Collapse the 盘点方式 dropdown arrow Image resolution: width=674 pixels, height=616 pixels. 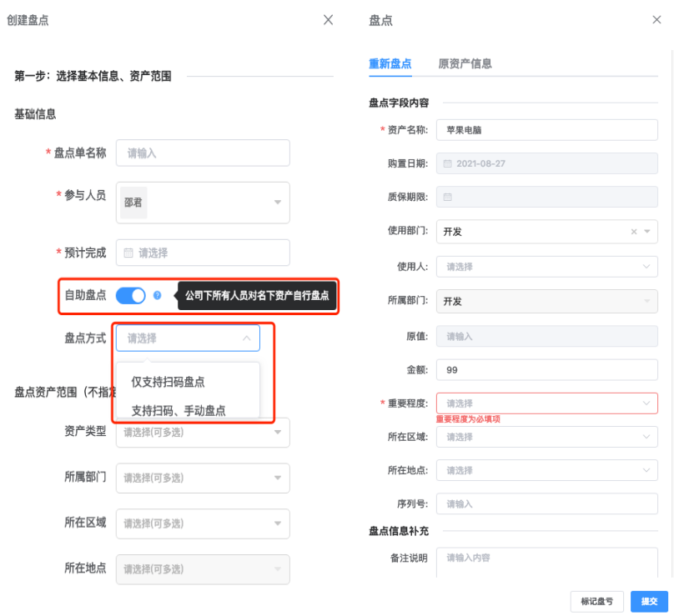pyautogui.click(x=246, y=338)
